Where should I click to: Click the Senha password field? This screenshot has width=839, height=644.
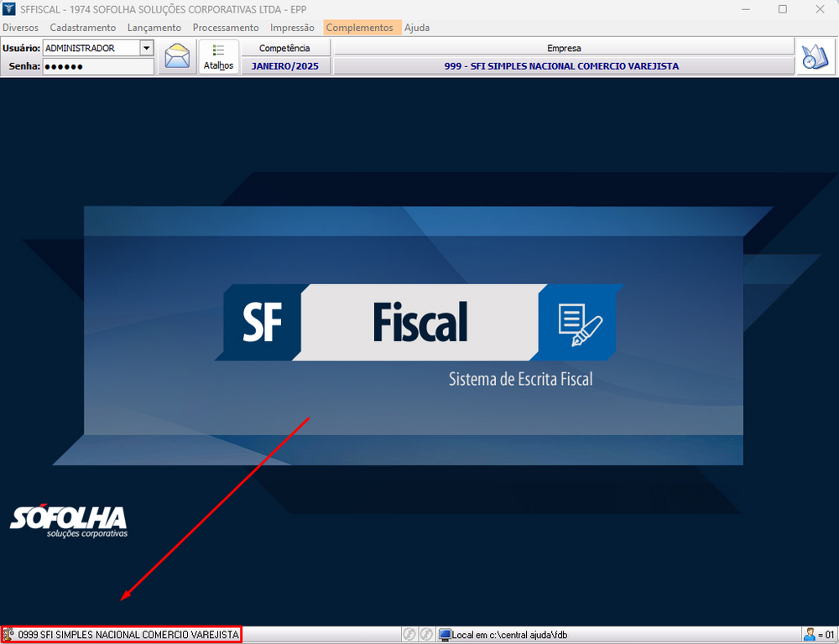click(97, 66)
